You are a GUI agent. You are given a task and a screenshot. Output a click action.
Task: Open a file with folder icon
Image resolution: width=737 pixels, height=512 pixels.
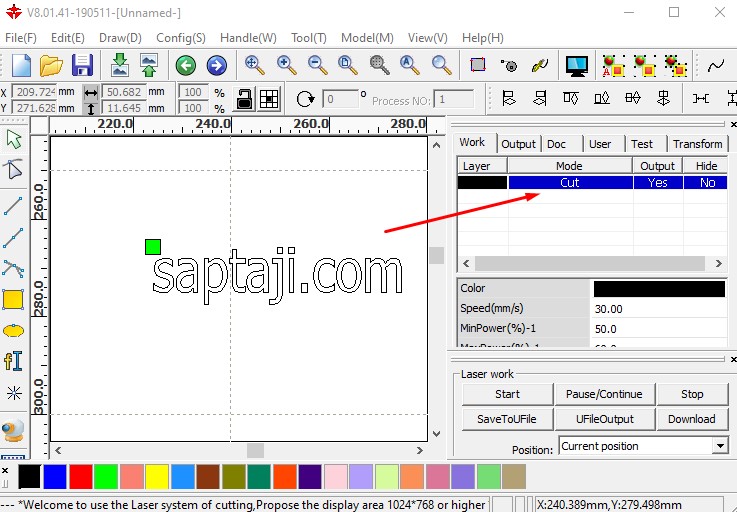tap(51, 65)
